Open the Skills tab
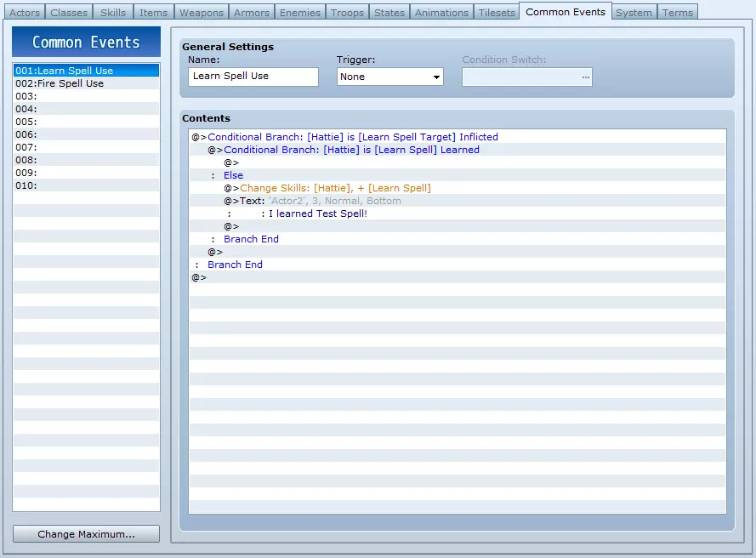756x558 pixels. [x=113, y=13]
